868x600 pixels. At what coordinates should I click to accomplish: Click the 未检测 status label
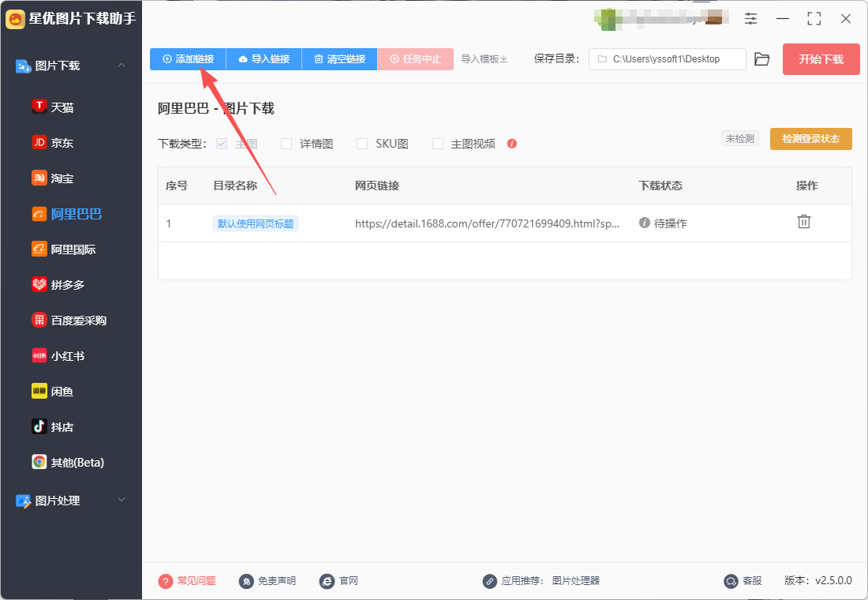(x=740, y=138)
